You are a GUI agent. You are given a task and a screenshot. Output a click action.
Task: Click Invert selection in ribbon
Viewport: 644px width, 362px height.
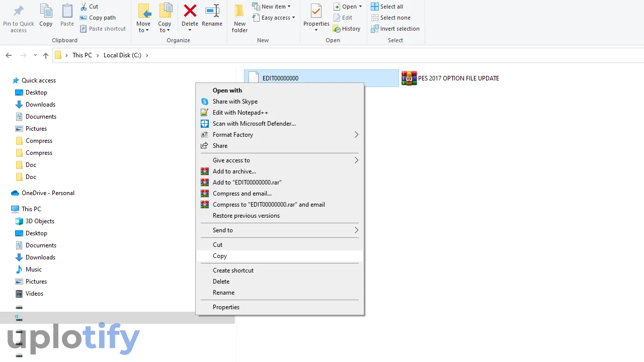pos(395,29)
